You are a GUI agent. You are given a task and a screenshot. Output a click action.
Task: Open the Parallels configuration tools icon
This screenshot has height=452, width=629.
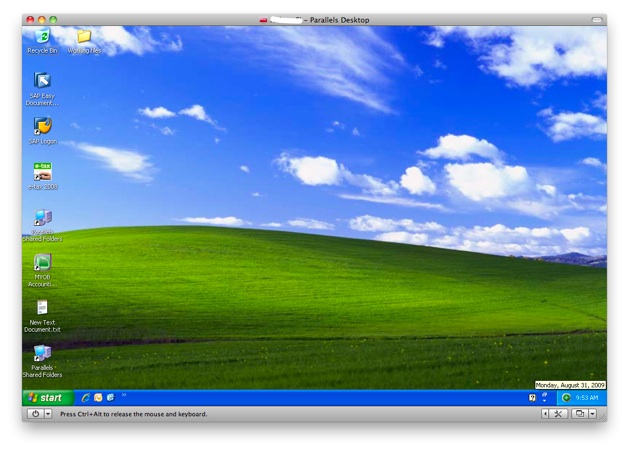[x=558, y=414]
